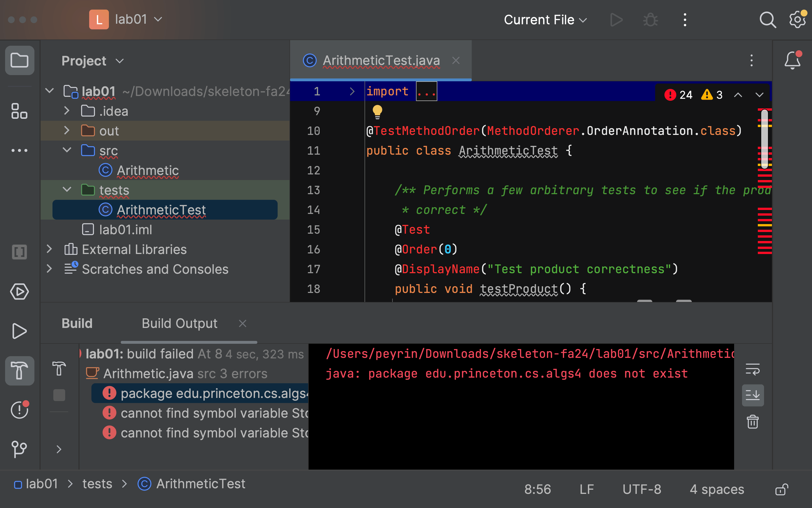Switch to Build Output tab
The width and height of the screenshot is (812, 508).
(178, 324)
